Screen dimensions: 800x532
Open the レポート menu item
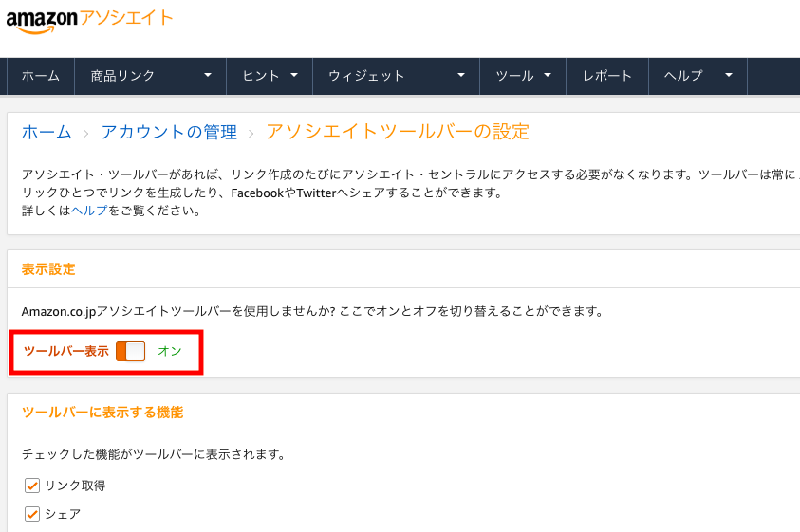[607, 76]
